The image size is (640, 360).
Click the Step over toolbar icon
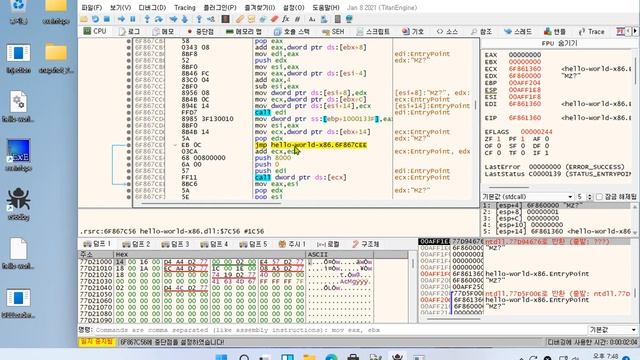click(158, 19)
